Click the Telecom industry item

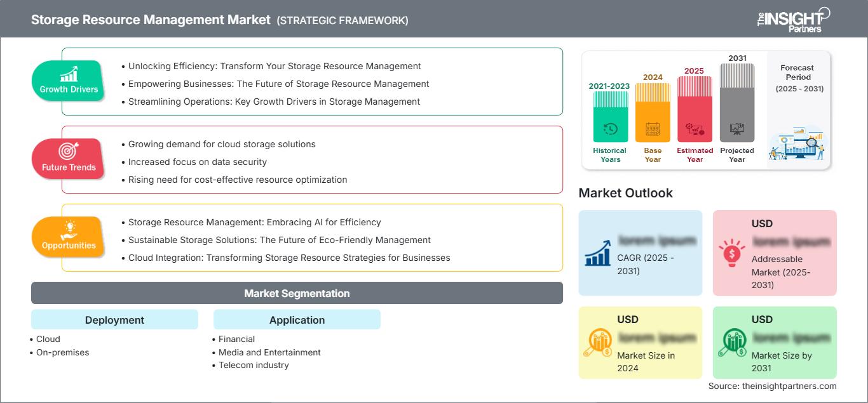(x=254, y=365)
